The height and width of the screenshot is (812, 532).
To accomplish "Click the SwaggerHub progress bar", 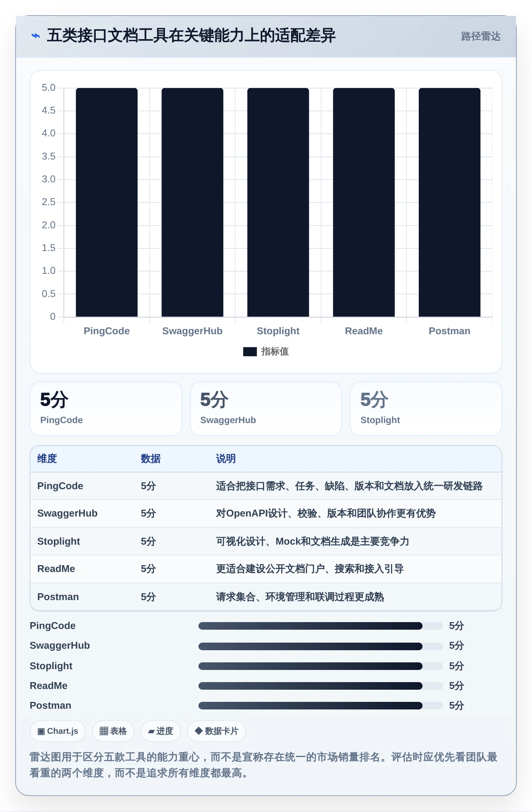I will click(321, 646).
